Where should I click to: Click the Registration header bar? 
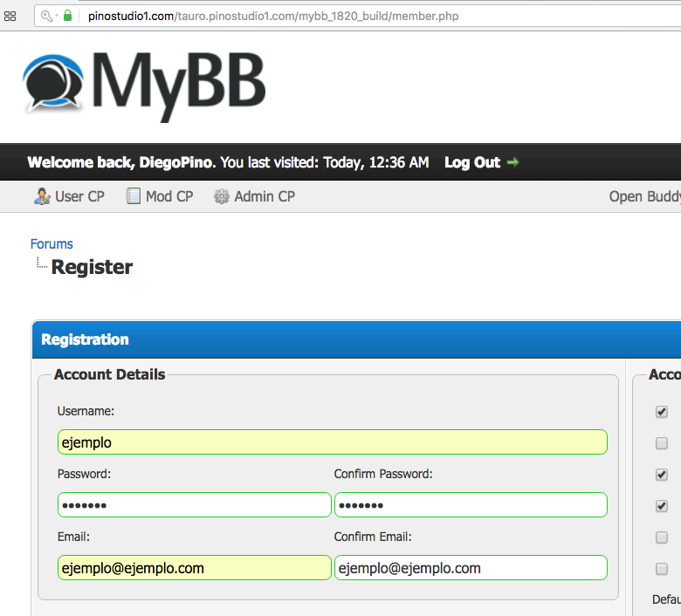click(x=356, y=339)
